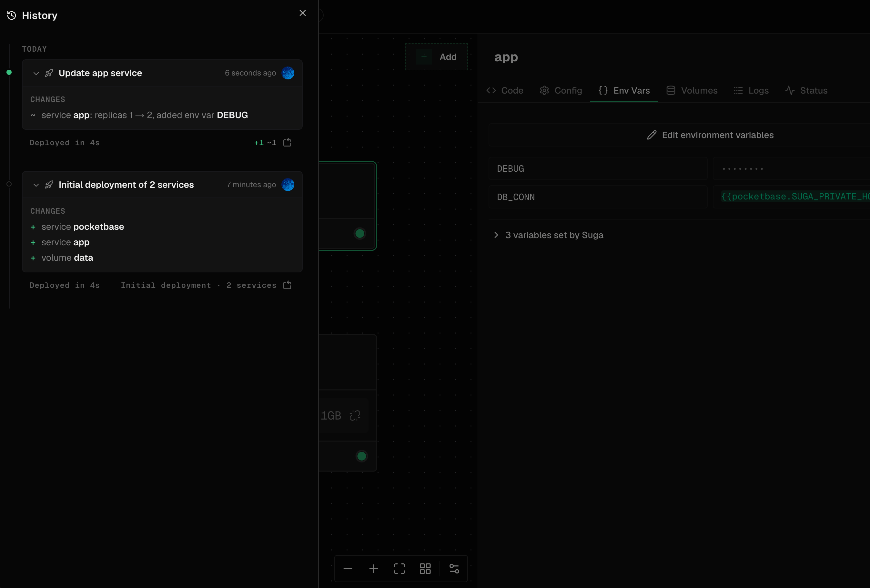870x588 pixels.
Task: Click the rocket icon beside Initial deployment
Action: pyautogui.click(x=49, y=185)
